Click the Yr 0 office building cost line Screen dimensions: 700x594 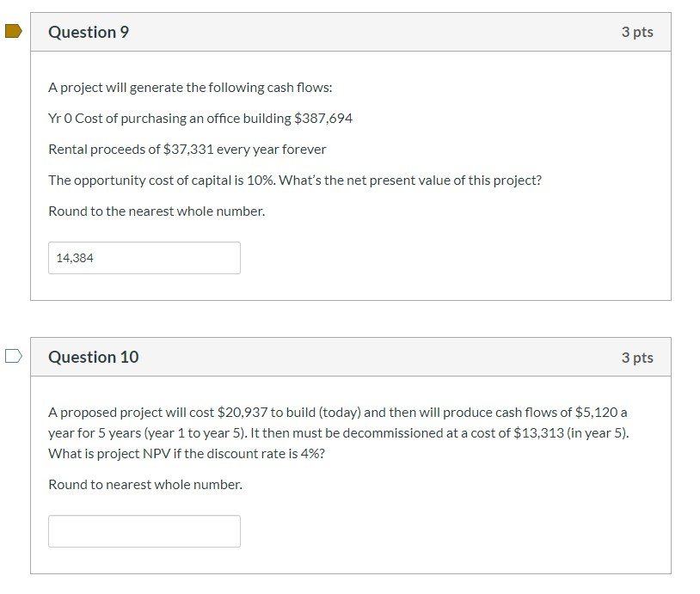click(x=200, y=119)
